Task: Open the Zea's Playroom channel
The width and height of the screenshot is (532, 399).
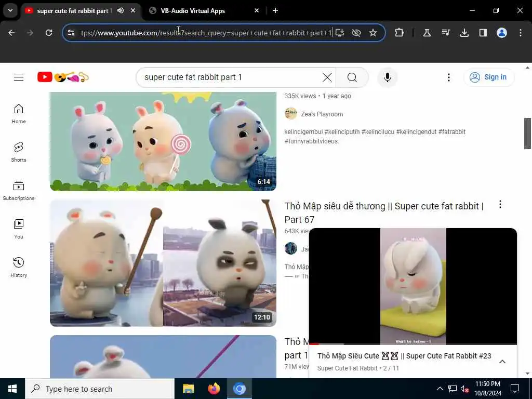Action: [322, 114]
